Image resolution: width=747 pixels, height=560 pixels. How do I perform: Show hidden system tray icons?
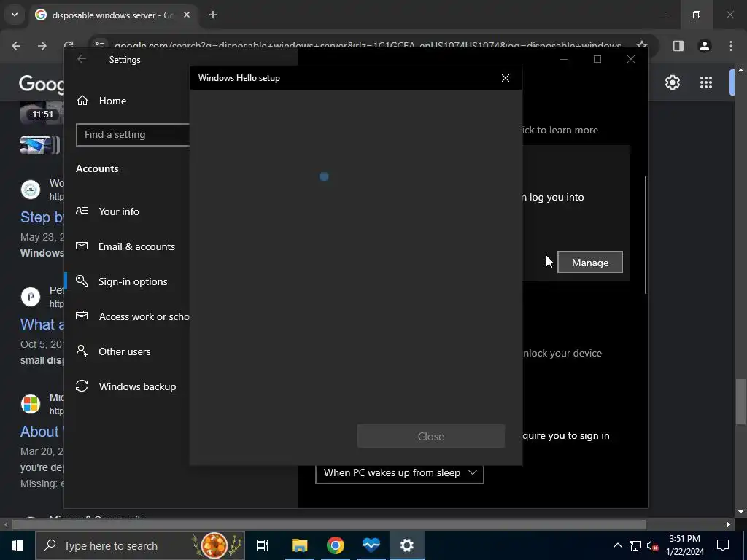click(617, 545)
